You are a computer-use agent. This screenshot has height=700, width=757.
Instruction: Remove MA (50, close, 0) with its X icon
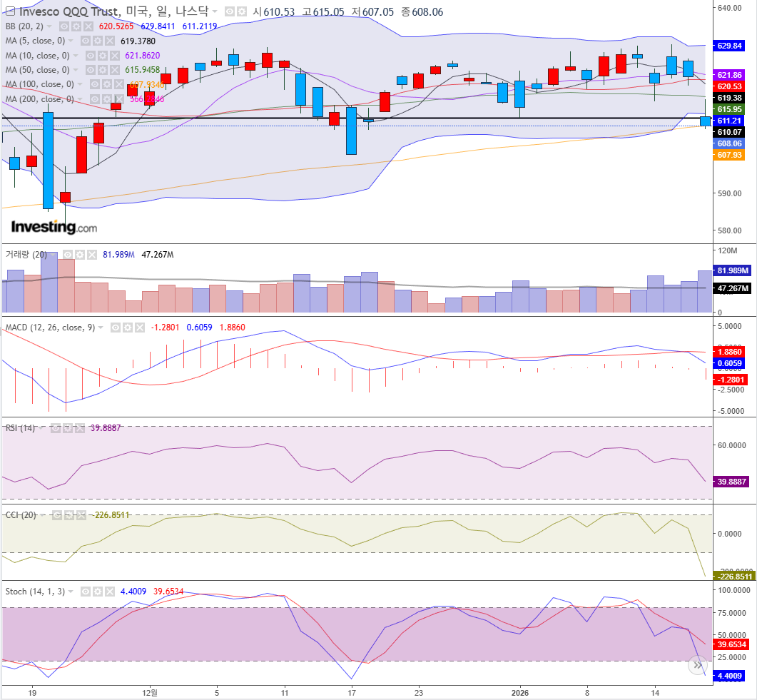114,70
